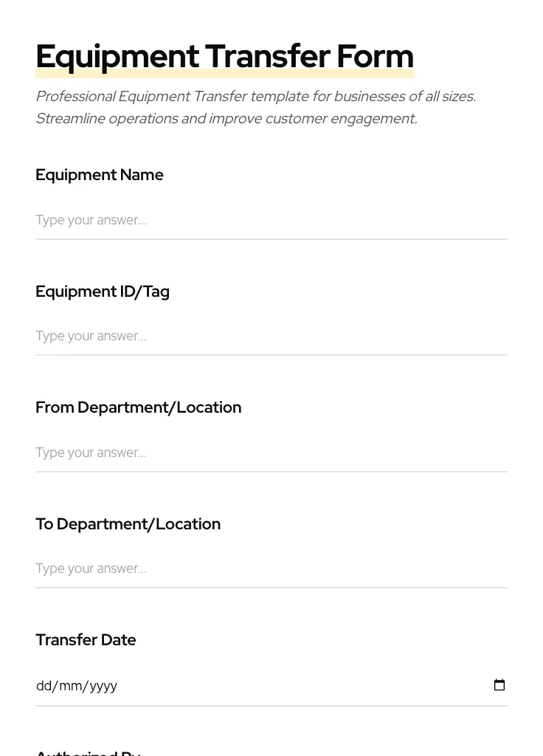Click into the To Department/Location input
This screenshot has width=543, height=756.
pos(271,569)
